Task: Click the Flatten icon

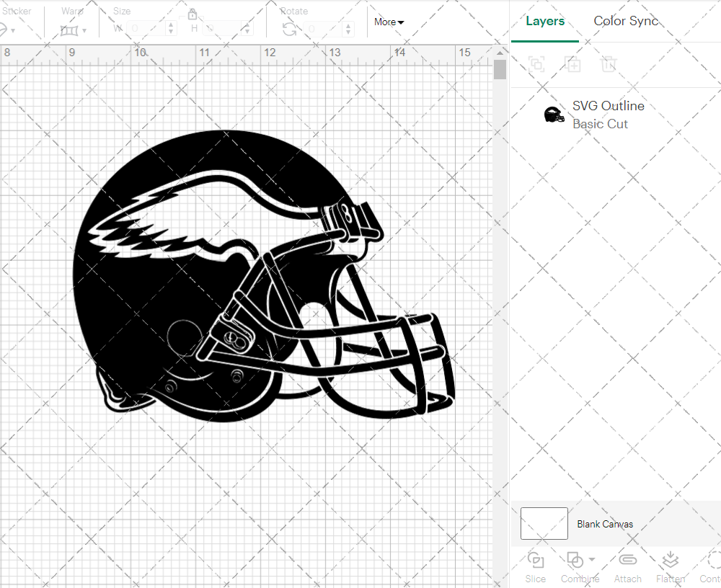Action: tap(670, 560)
